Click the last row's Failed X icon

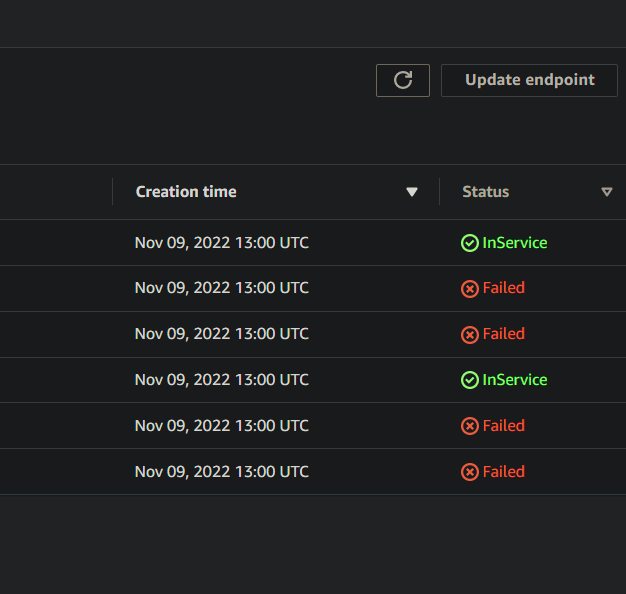[x=470, y=472]
